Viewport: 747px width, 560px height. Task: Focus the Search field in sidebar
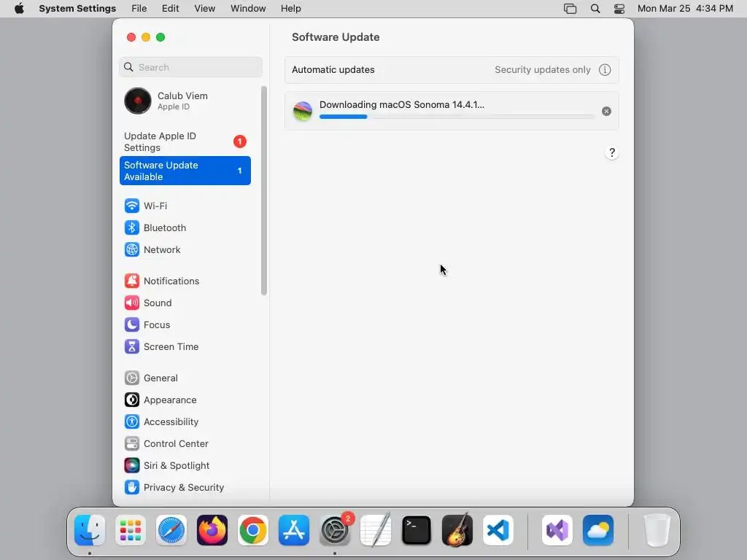point(190,67)
